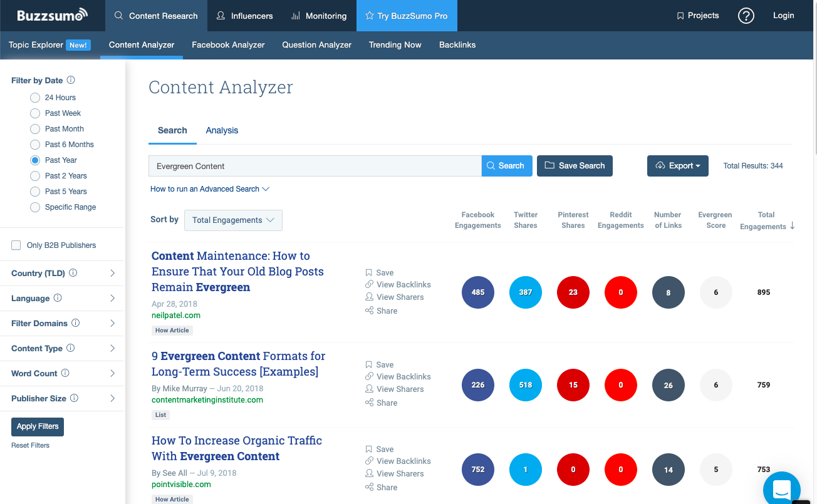The height and width of the screenshot is (504, 817).
Task: Enable the Only B2B Publishers checkbox
Action: click(x=16, y=245)
